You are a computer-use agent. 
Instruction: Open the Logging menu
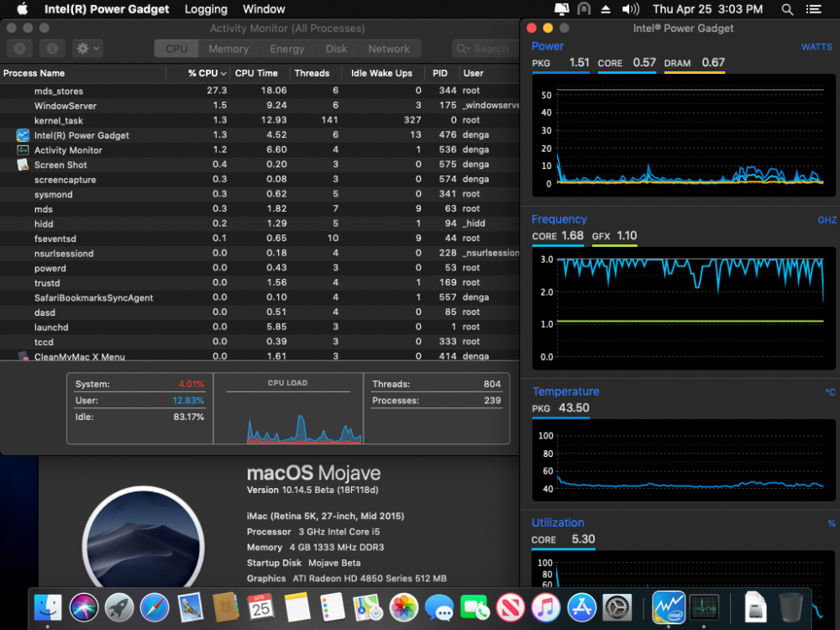pos(206,9)
